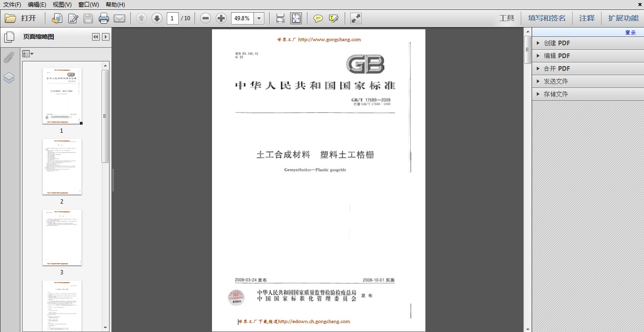Open the 扩展功能 tab

click(x=623, y=18)
